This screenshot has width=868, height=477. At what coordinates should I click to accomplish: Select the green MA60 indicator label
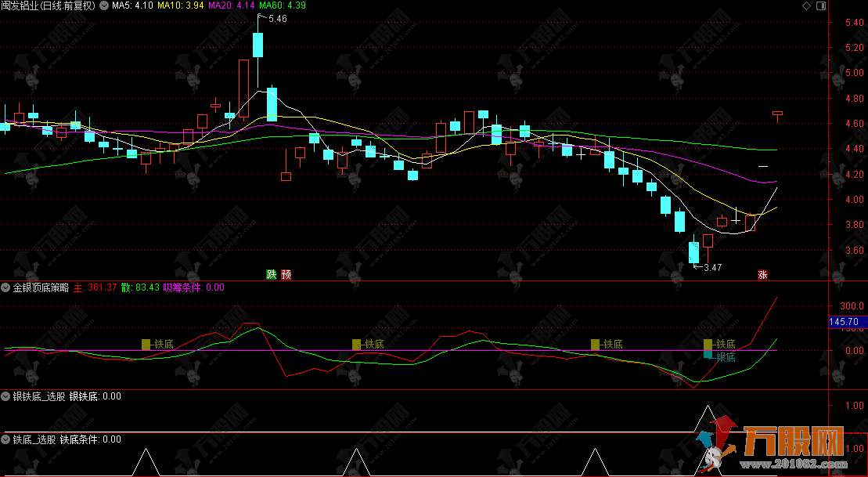point(285,5)
